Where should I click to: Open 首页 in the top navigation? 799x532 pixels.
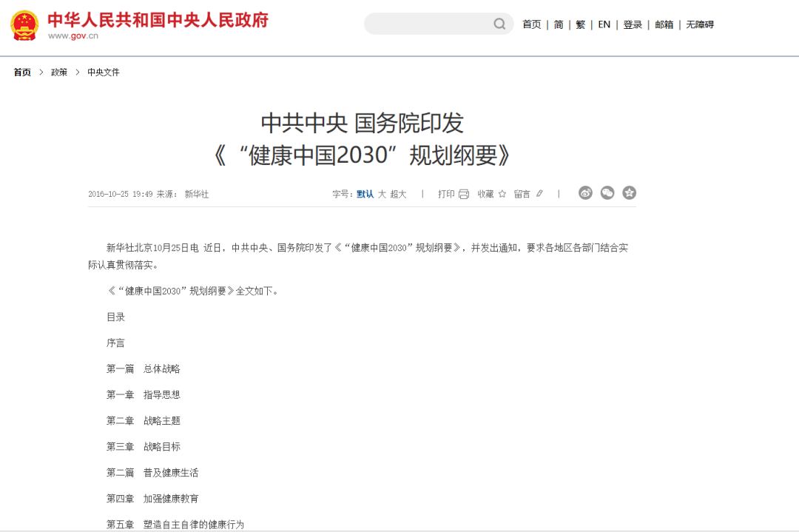[532, 24]
